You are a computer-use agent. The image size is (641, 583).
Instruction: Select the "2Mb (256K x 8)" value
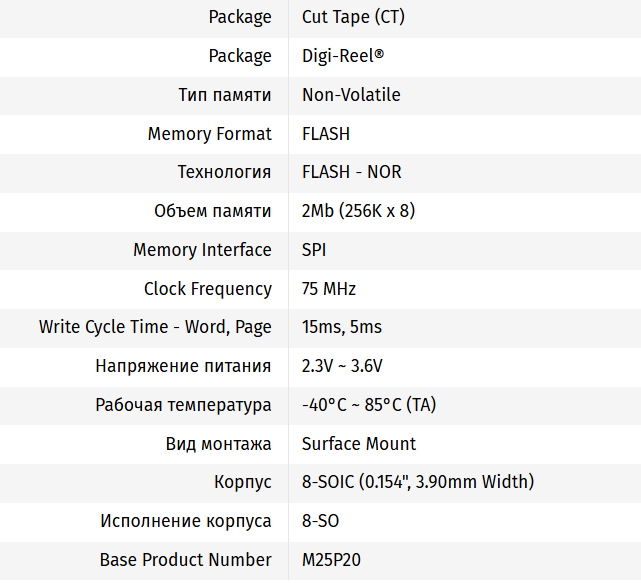[358, 211]
